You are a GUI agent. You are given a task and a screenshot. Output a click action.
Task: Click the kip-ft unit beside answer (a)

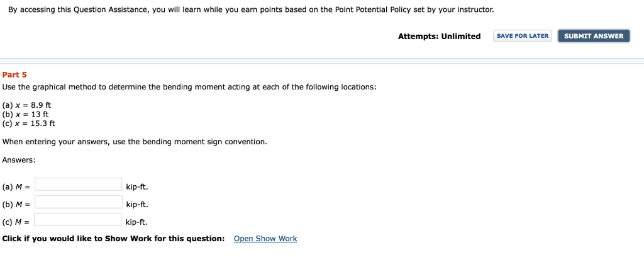click(137, 187)
